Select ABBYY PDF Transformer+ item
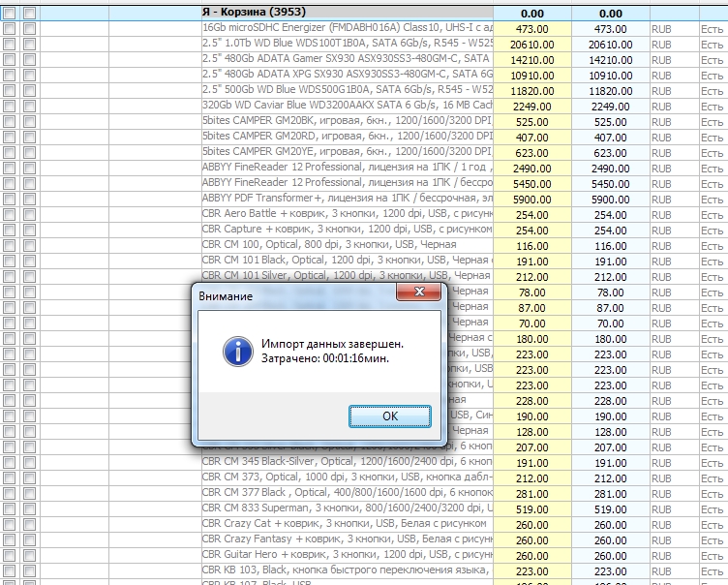This screenshot has height=585, width=728. [348, 198]
